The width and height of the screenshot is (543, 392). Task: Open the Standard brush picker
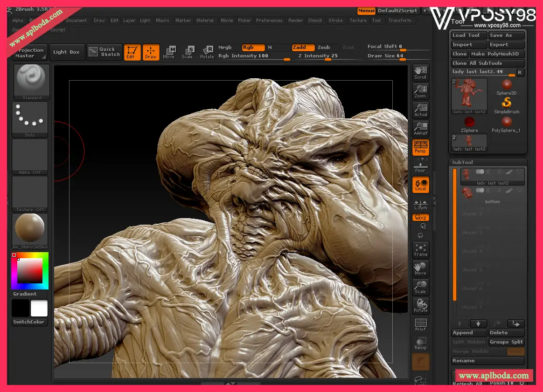30,82
